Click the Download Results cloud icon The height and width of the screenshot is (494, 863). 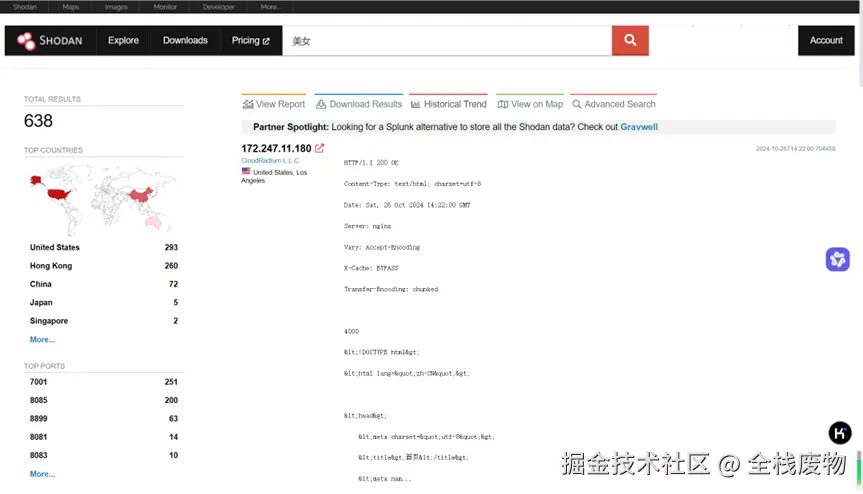pyautogui.click(x=321, y=104)
